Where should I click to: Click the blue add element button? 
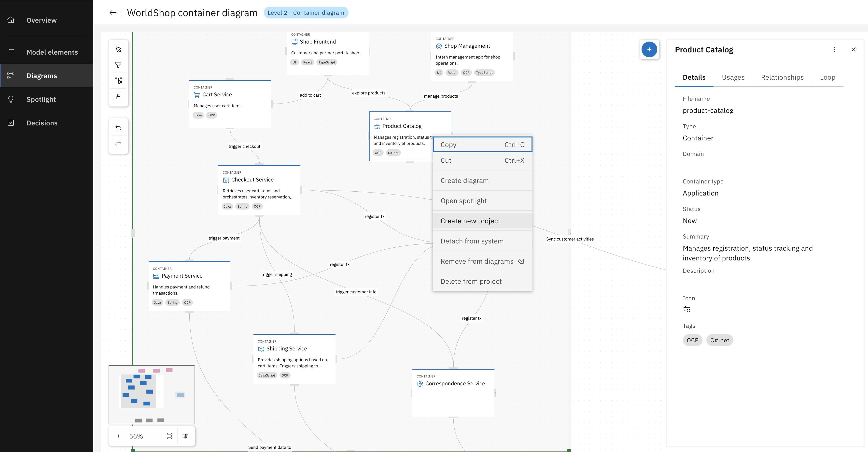pyautogui.click(x=650, y=49)
